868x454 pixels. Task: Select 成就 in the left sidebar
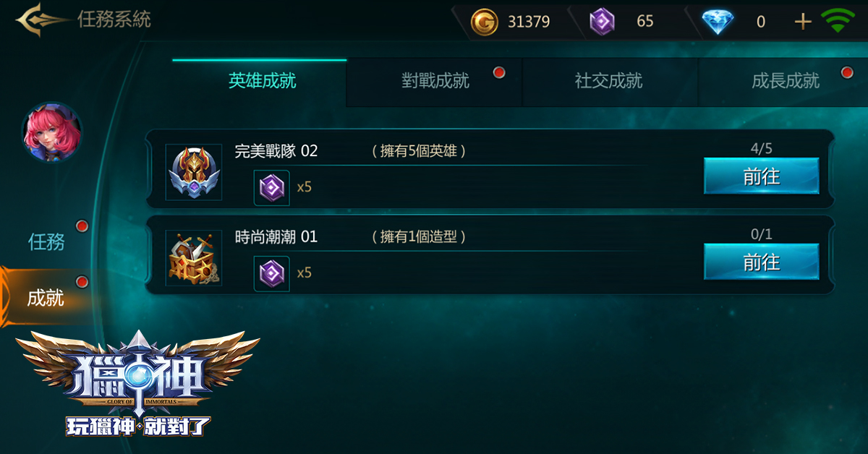point(46,298)
